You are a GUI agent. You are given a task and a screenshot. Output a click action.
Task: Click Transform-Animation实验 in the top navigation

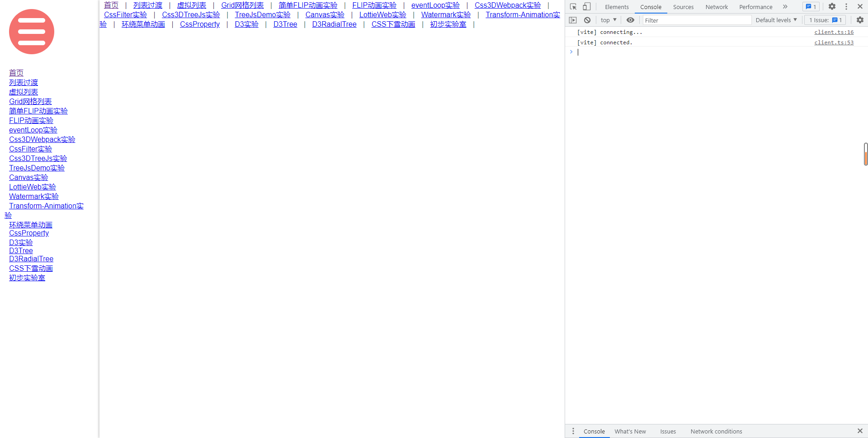(523, 14)
